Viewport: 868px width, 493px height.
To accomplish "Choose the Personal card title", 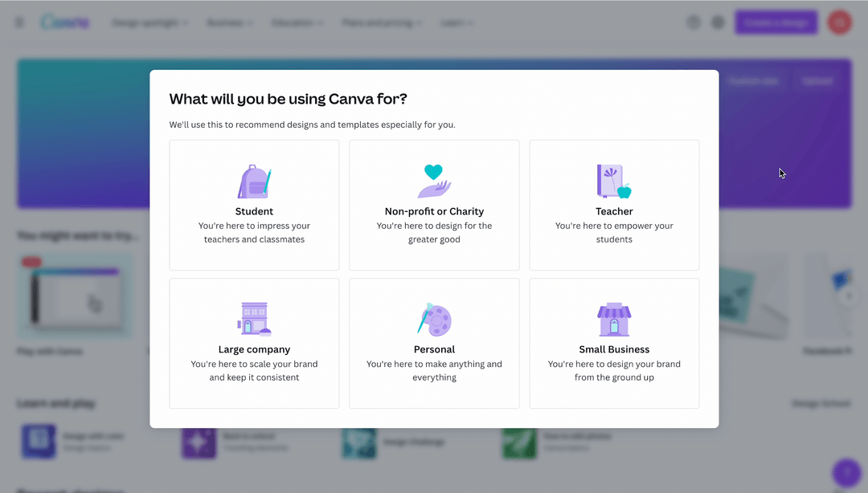I will pos(434,350).
